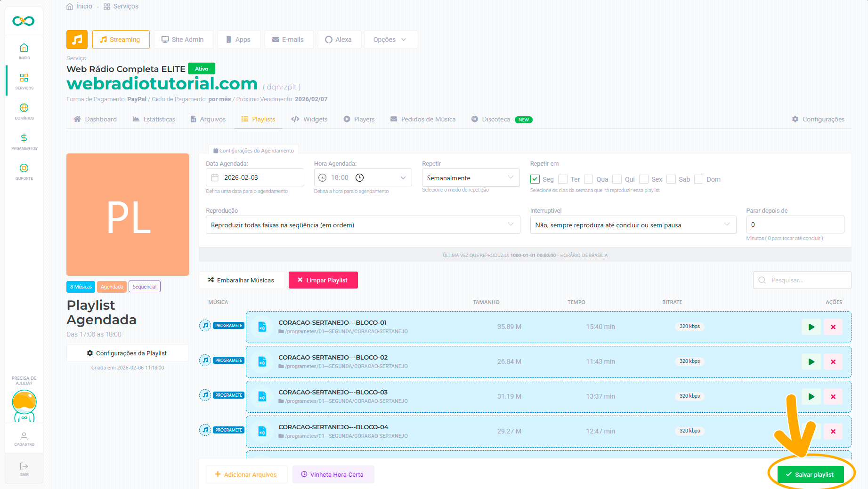Check the Dom weekday checkbox
Image resolution: width=868 pixels, height=489 pixels.
699,179
